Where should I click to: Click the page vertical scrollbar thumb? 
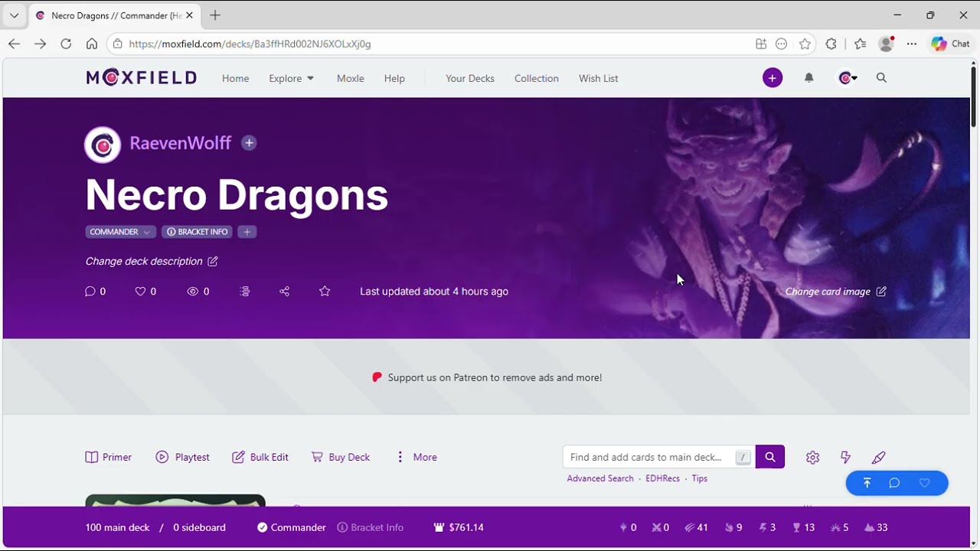click(973, 96)
